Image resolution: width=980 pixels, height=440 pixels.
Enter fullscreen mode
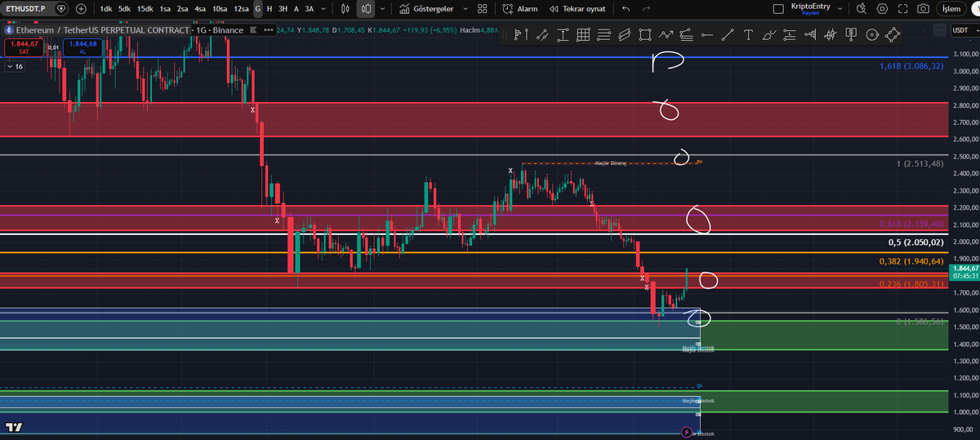coord(902,8)
